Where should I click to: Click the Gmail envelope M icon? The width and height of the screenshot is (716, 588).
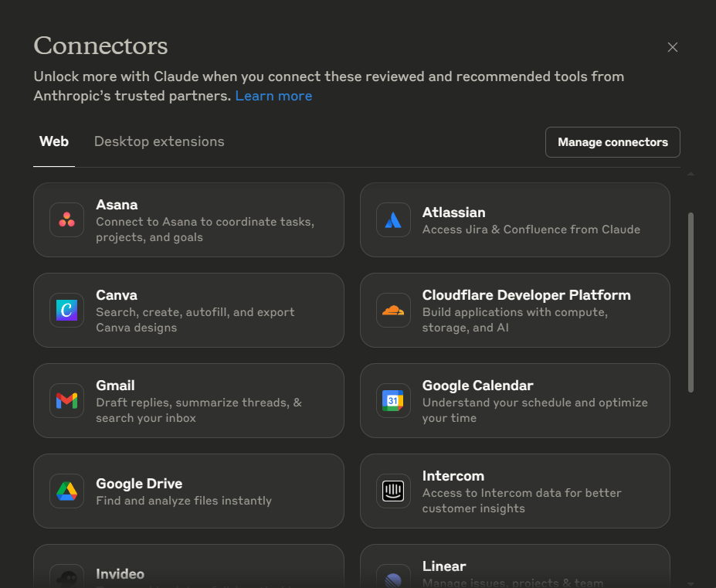pyautogui.click(x=66, y=401)
